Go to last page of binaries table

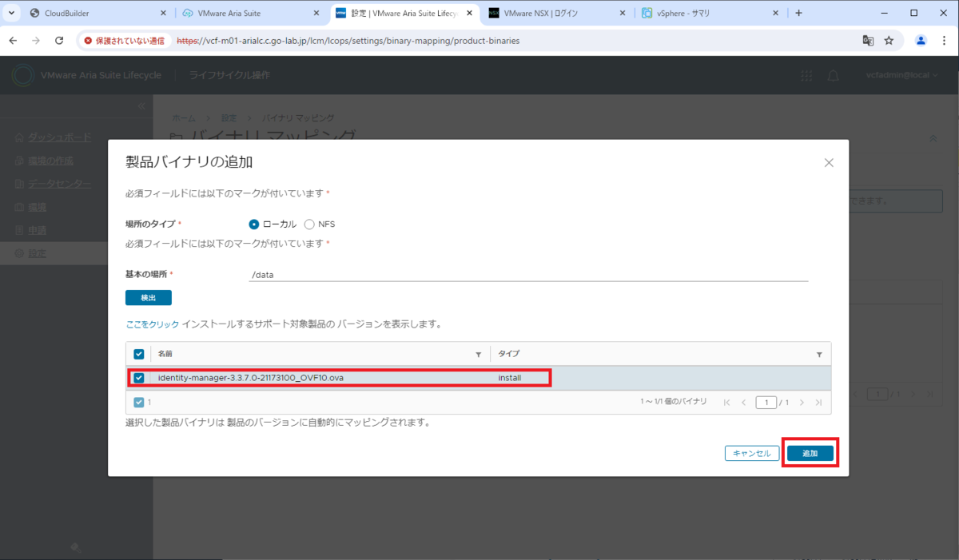pos(818,403)
